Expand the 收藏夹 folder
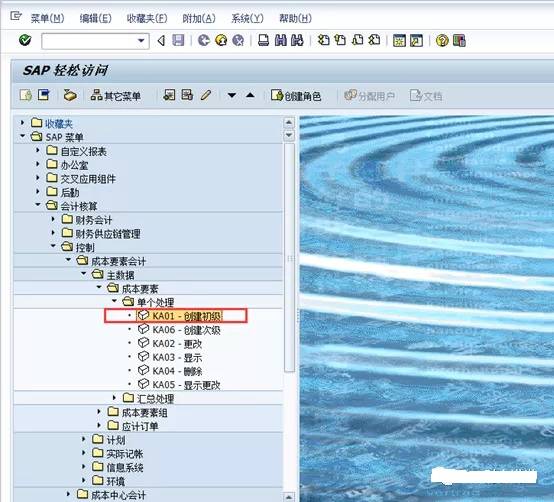This screenshot has height=502, width=554. 22,123
